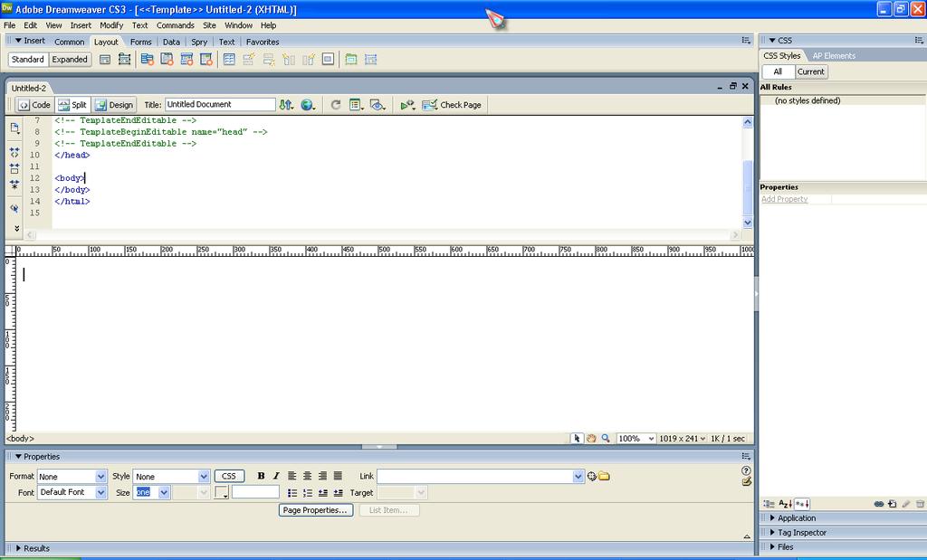This screenshot has width=927, height=560.
Task: Toggle Show List View (Az) in CSS panel
Action: pyautogui.click(x=785, y=504)
